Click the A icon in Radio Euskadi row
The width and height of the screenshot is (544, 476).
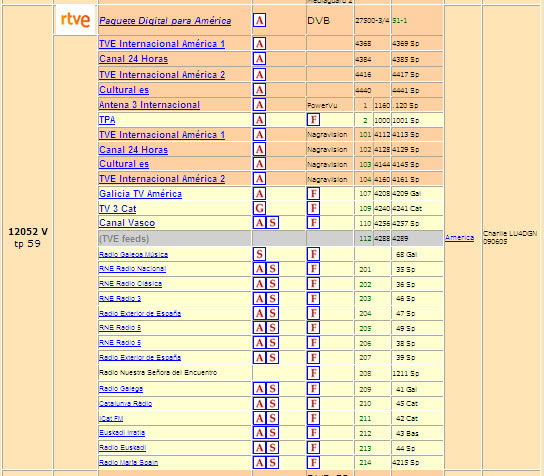[259, 448]
